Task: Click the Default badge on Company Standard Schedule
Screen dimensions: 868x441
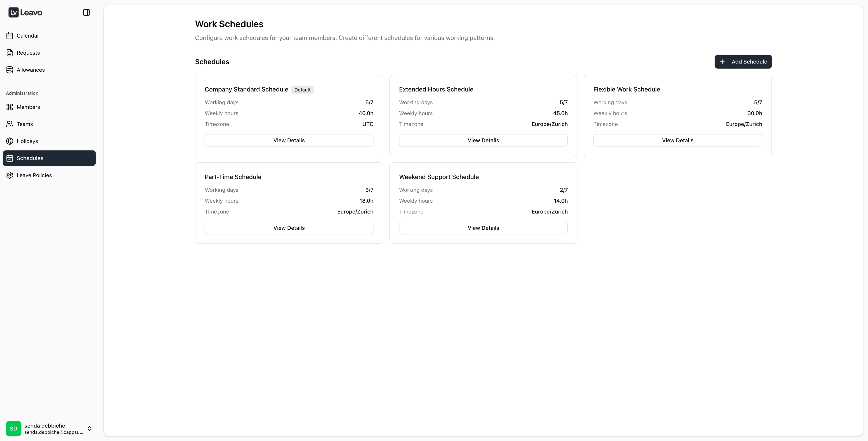Action: point(302,90)
